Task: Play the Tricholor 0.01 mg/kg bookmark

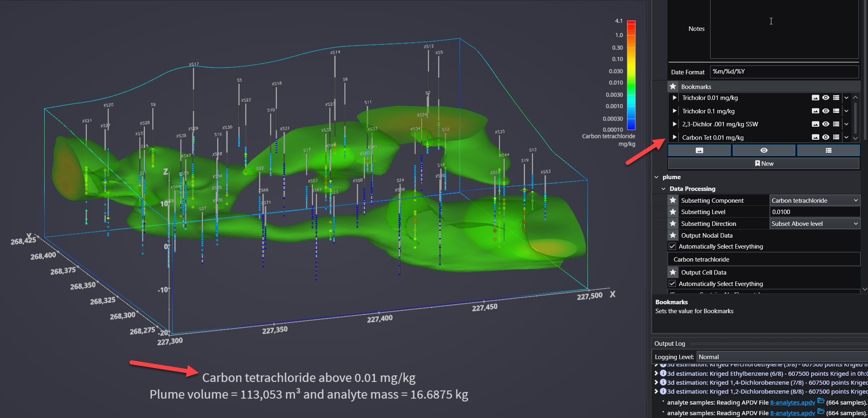Action: pyautogui.click(x=674, y=98)
